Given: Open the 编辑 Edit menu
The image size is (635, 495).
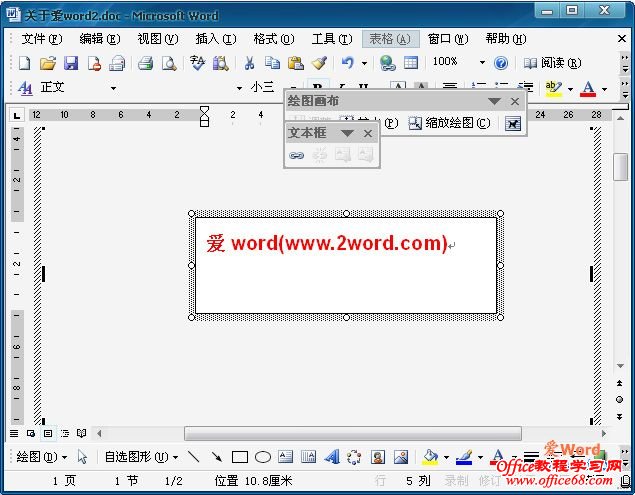Looking at the screenshot, I should click(x=100, y=39).
